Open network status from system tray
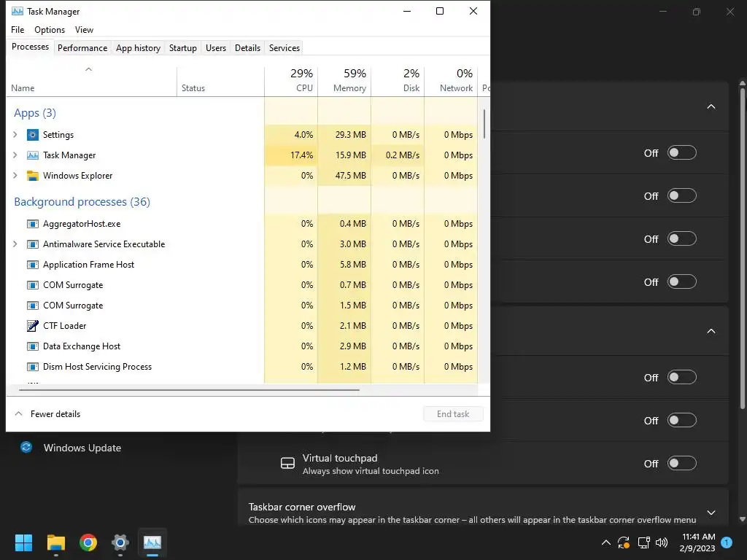 coord(643,542)
